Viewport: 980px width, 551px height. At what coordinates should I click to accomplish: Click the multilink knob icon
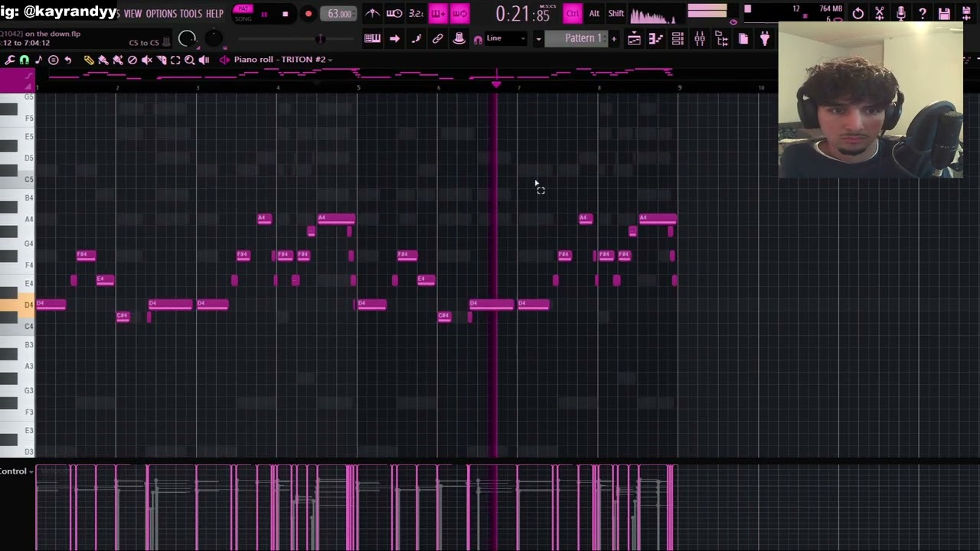[459, 38]
